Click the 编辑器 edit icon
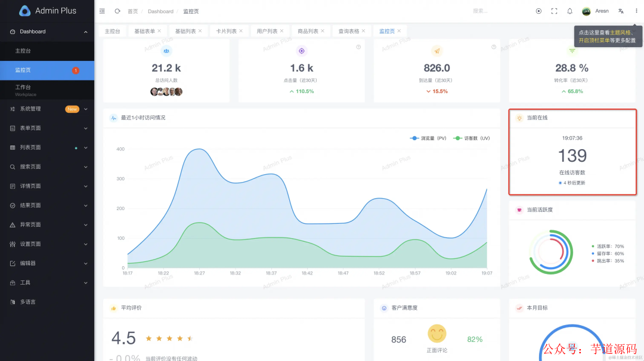 click(x=13, y=264)
